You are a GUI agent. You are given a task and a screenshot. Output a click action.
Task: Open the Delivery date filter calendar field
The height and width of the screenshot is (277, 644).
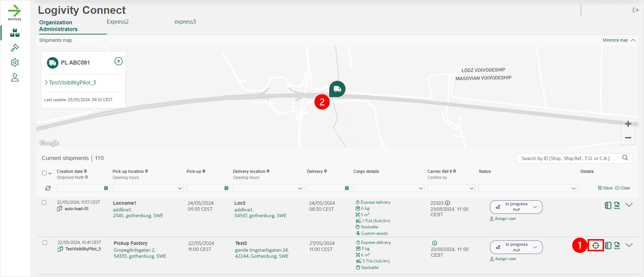[329, 188]
